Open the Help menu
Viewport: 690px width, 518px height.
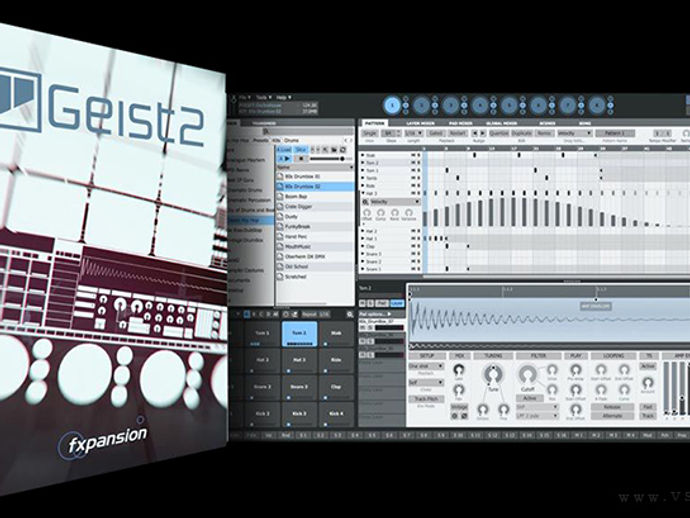(x=284, y=97)
